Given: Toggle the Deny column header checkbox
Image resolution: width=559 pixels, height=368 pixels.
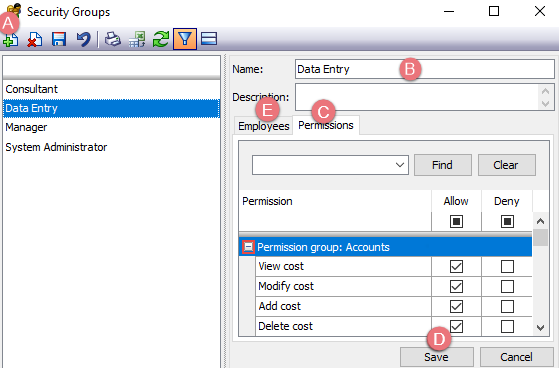Looking at the screenshot, I should point(507,221).
